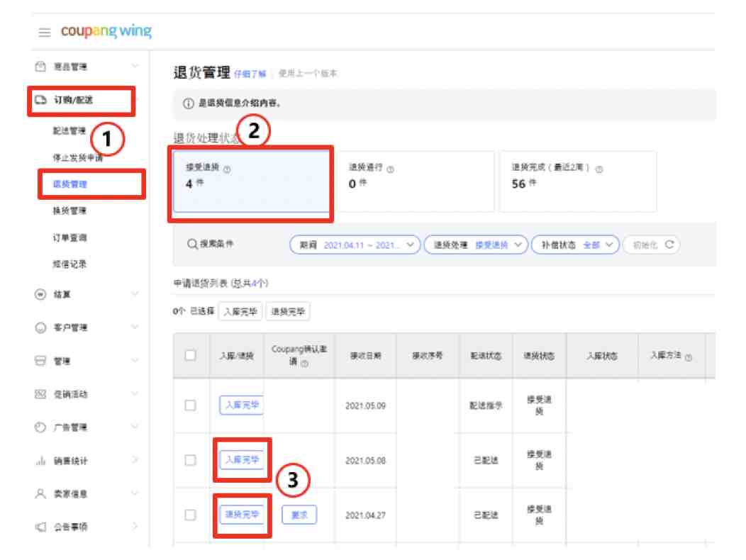Select 换货管理 in the sidebar
Image resolution: width=746 pixels, height=560 pixels.
point(70,211)
